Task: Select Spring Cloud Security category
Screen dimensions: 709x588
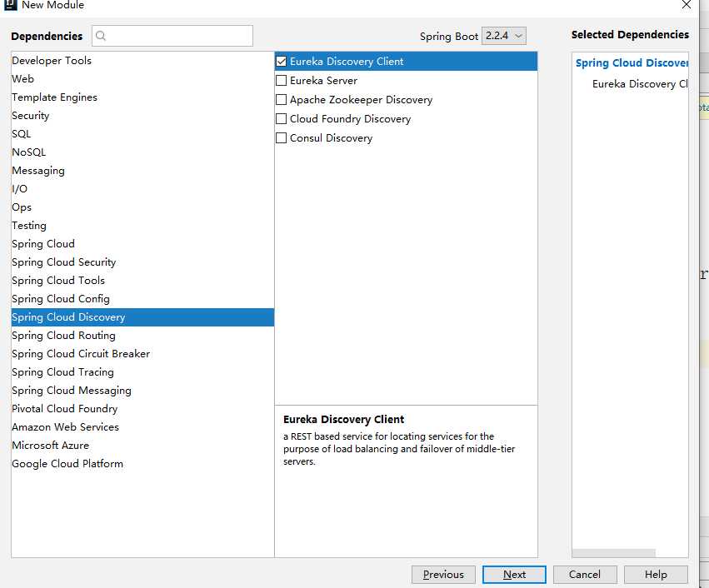Action: pyautogui.click(x=142, y=262)
